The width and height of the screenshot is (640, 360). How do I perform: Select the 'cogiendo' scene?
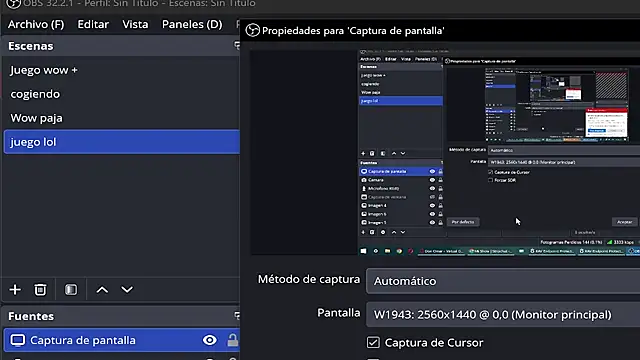coord(122,94)
